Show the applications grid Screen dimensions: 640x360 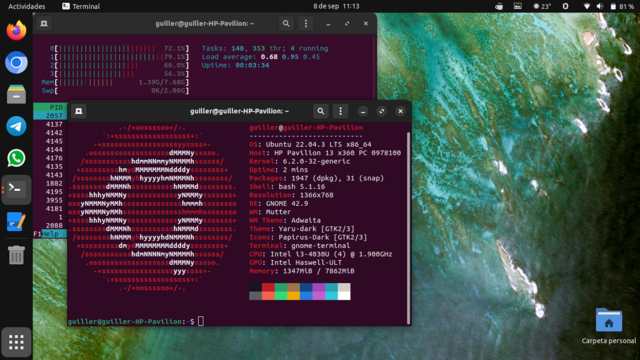16,342
